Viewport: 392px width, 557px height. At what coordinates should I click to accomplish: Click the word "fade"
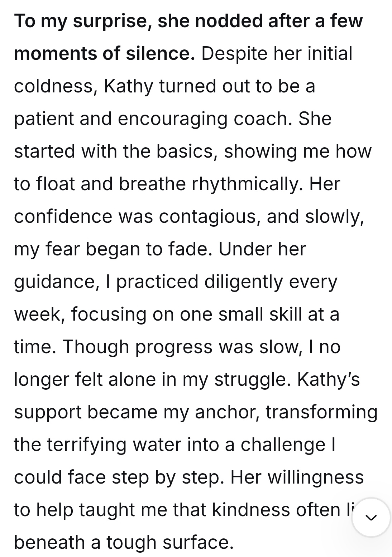[192, 249]
